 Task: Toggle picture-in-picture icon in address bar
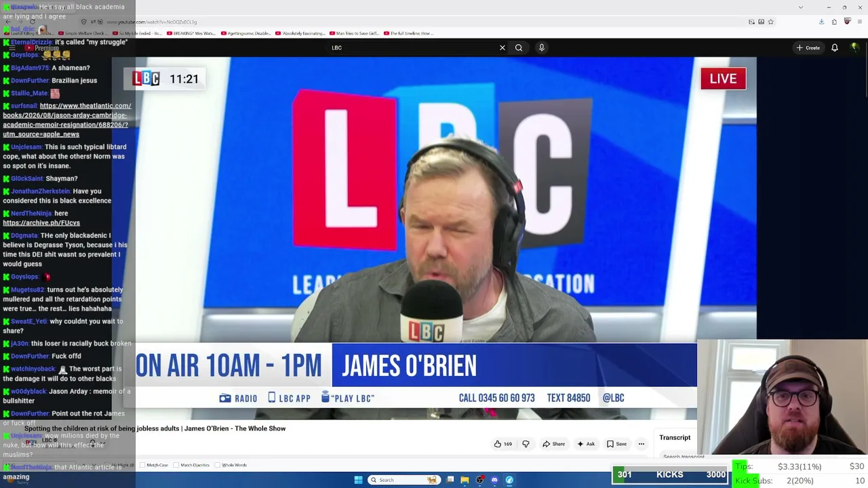click(751, 22)
